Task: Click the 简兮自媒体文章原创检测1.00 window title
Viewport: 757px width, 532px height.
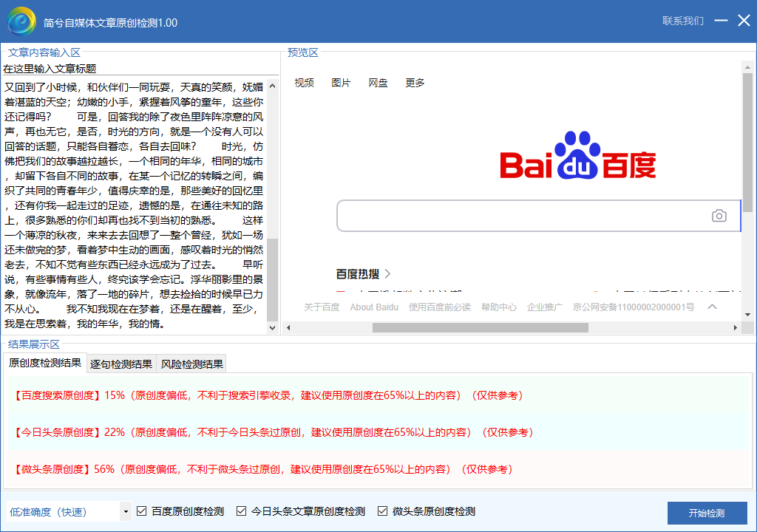Action: coord(111,23)
